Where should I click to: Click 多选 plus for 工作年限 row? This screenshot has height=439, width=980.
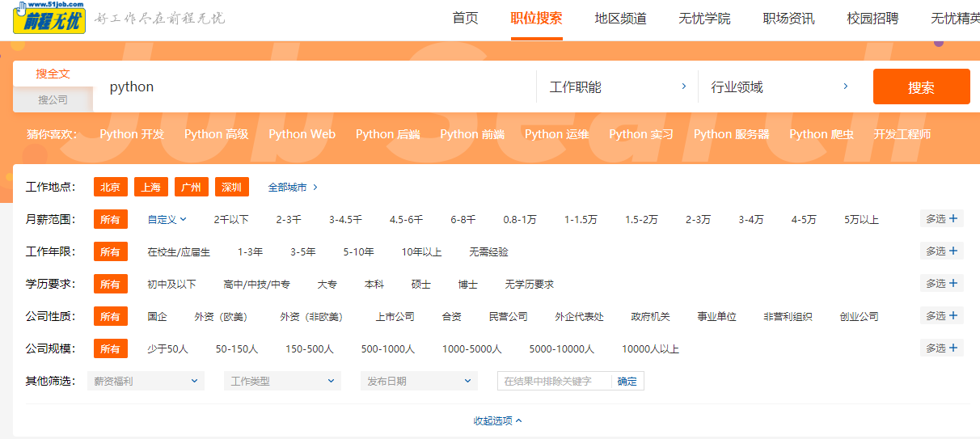point(942,251)
